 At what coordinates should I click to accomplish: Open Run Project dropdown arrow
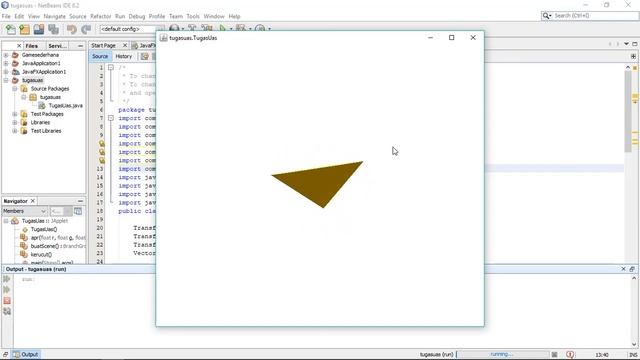[231, 29]
